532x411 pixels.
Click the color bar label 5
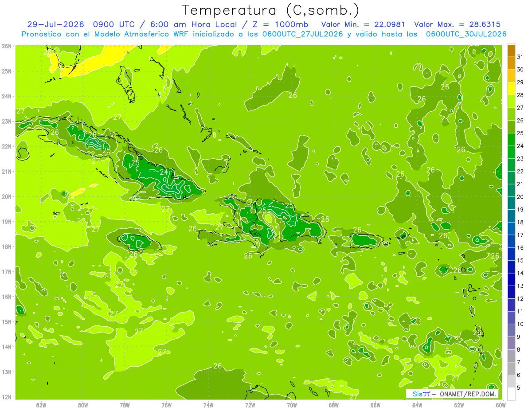pyautogui.click(x=519, y=388)
